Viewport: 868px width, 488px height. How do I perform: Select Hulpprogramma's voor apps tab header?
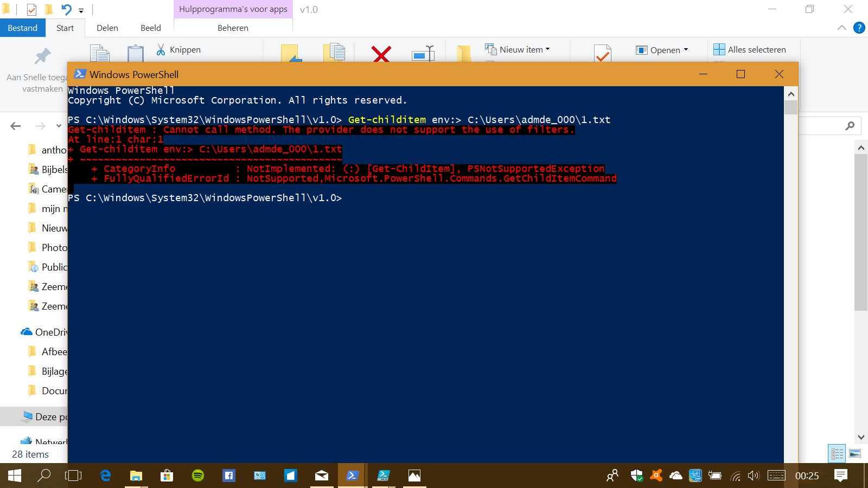click(x=233, y=9)
